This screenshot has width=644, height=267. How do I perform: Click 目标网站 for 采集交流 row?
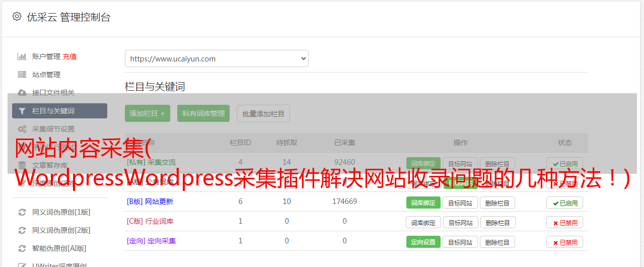pyautogui.click(x=460, y=164)
